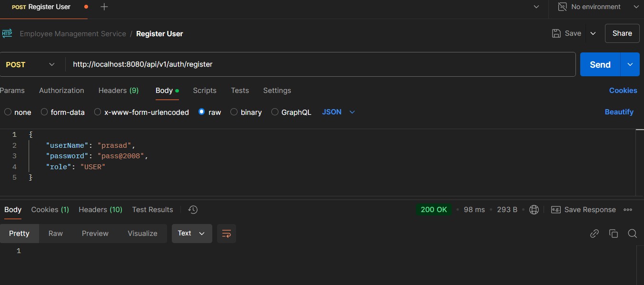Open the Test Results tab
This screenshot has width=644, height=285.
coord(153,210)
